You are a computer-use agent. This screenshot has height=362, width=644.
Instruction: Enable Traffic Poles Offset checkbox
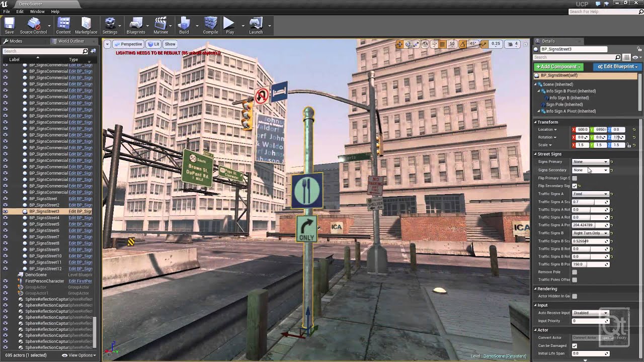[x=575, y=280]
